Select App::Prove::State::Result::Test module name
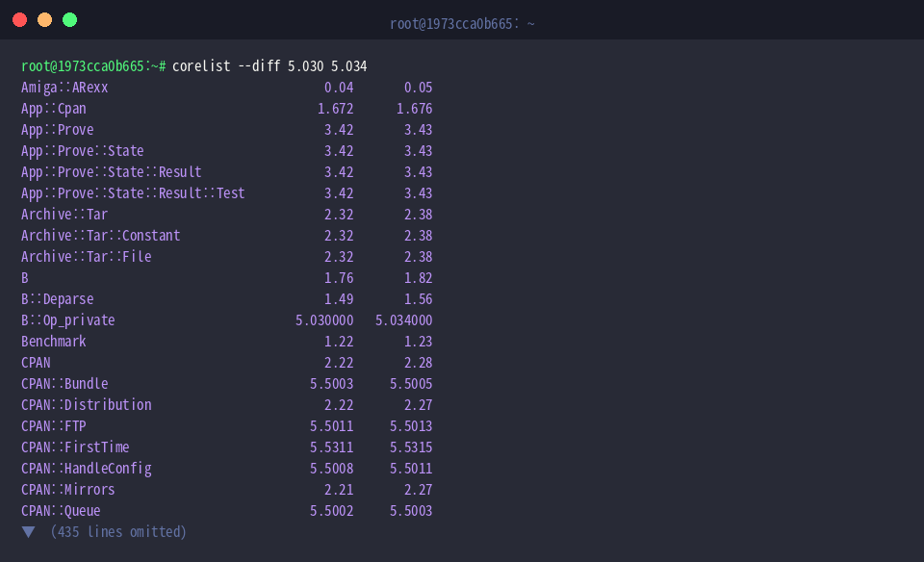 click(x=133, y=193)
